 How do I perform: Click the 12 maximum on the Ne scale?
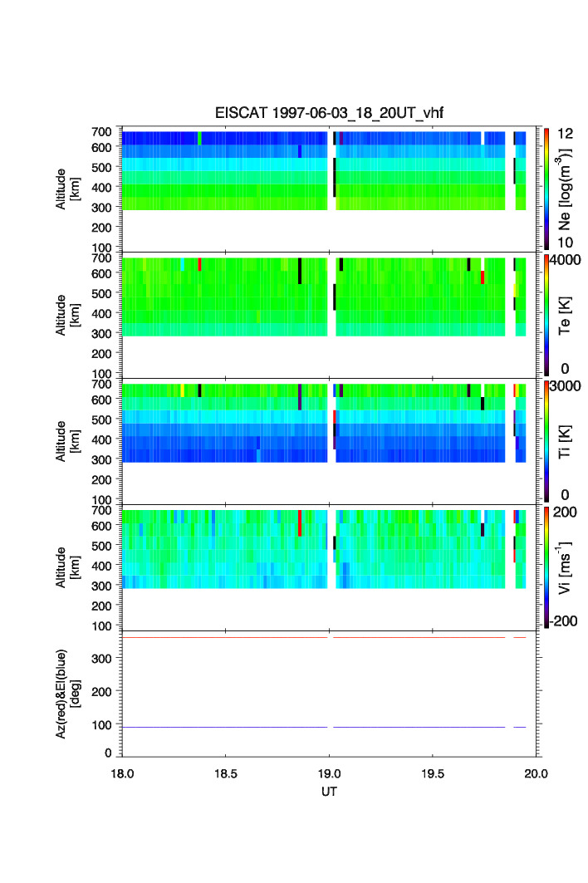(565, 134)
